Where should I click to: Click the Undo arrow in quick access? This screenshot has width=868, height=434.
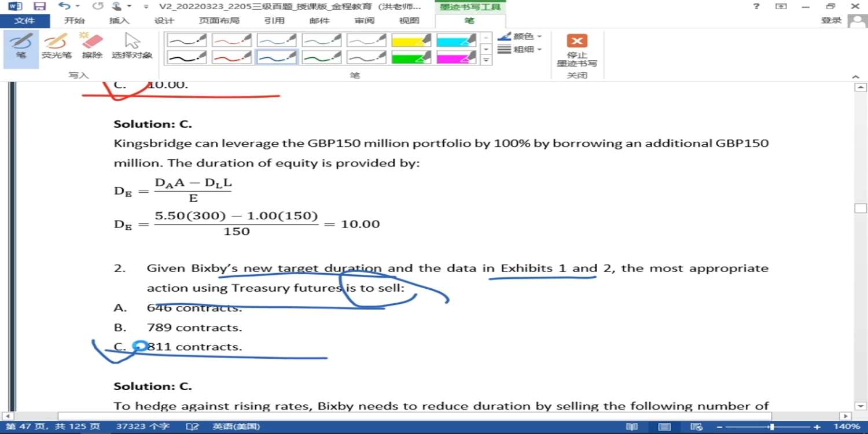[x=64, y=6]
